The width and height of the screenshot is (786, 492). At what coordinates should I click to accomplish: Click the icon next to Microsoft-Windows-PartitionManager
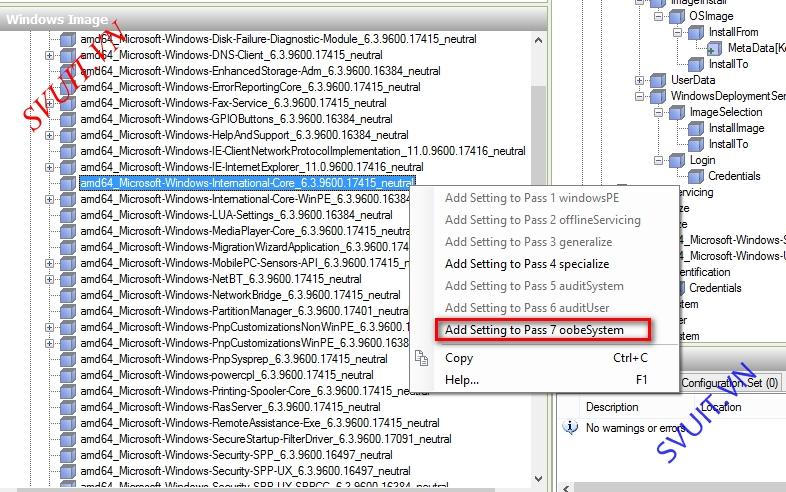click(68, 311)
